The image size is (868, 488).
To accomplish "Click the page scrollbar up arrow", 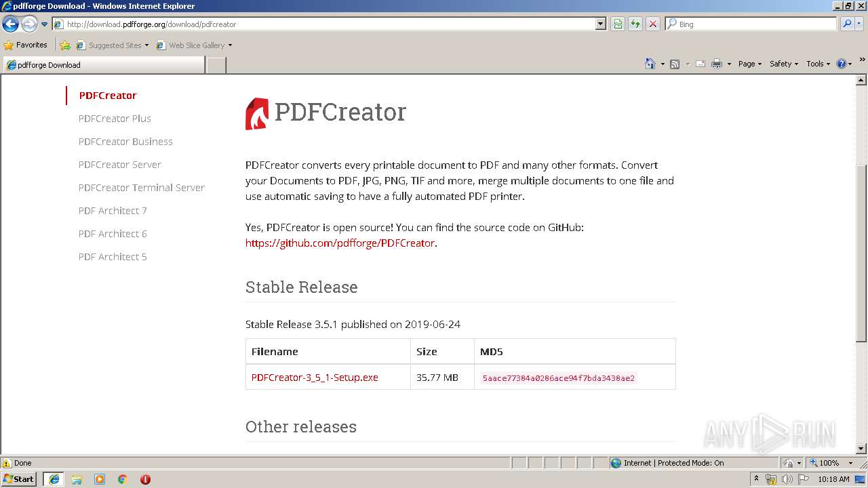I will [x=861, y=81].
